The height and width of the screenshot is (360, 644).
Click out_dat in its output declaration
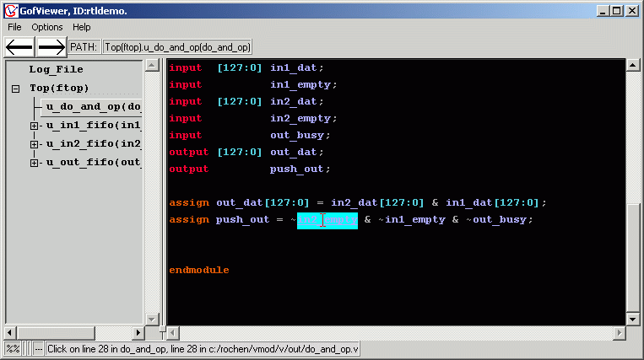293,152
